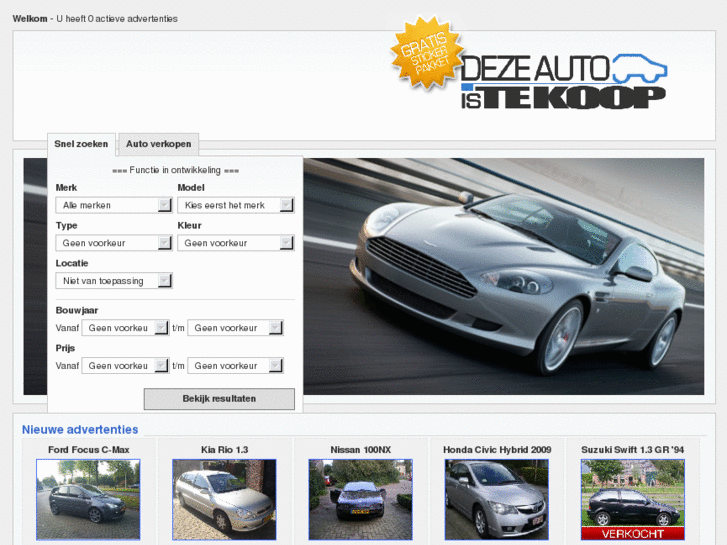Open the sold Suzuki Swift thumbnail

632,499
